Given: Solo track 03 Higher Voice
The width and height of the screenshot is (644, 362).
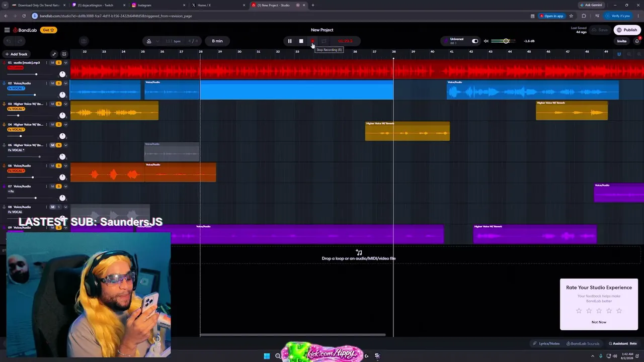Looking at the screenshot, I should point(58,104).
